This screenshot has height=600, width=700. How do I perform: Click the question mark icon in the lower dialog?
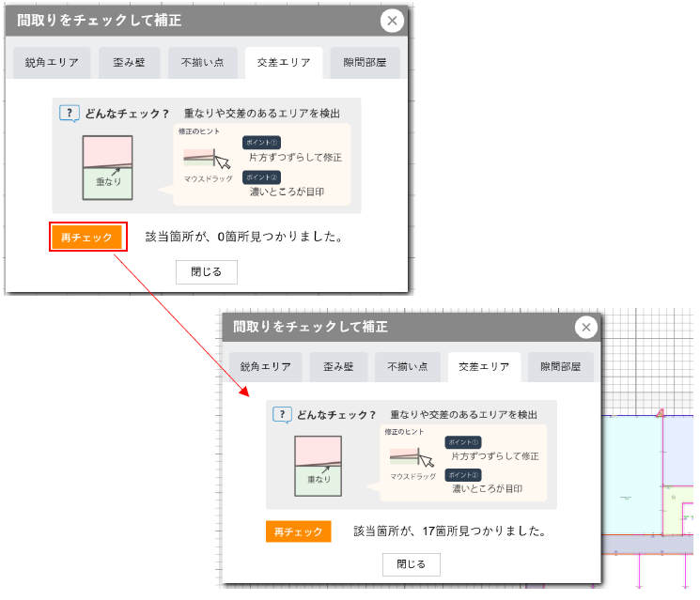pos(282,414)
